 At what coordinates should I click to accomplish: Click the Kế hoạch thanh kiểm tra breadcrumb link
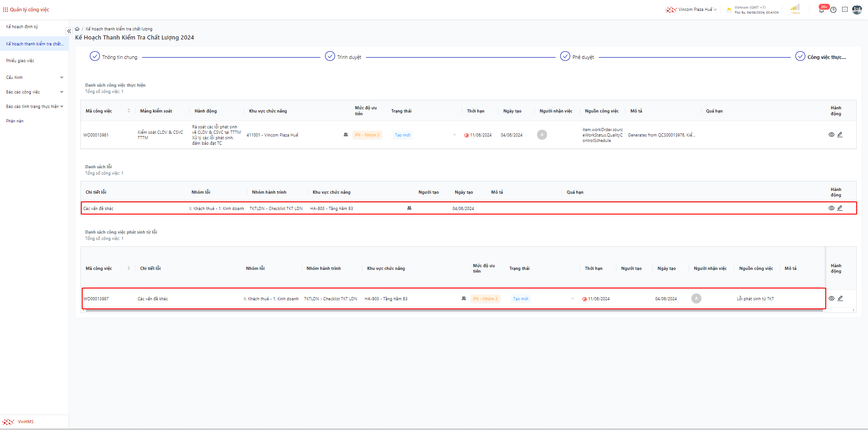[x=119, y=29]
